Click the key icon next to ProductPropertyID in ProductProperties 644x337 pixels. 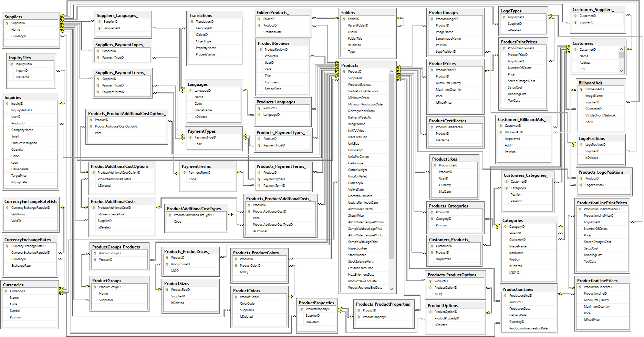click(x=302, y=309)
